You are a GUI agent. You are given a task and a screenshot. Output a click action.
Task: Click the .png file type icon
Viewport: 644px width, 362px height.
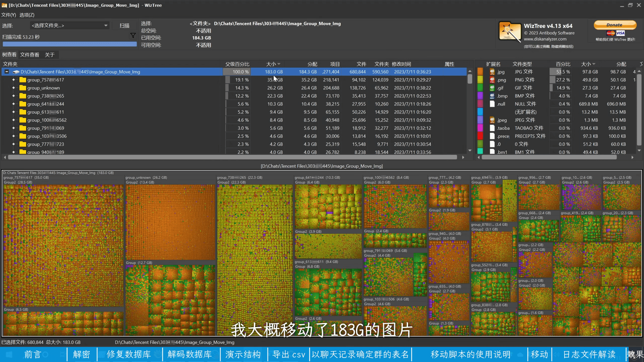coord(492,80)
